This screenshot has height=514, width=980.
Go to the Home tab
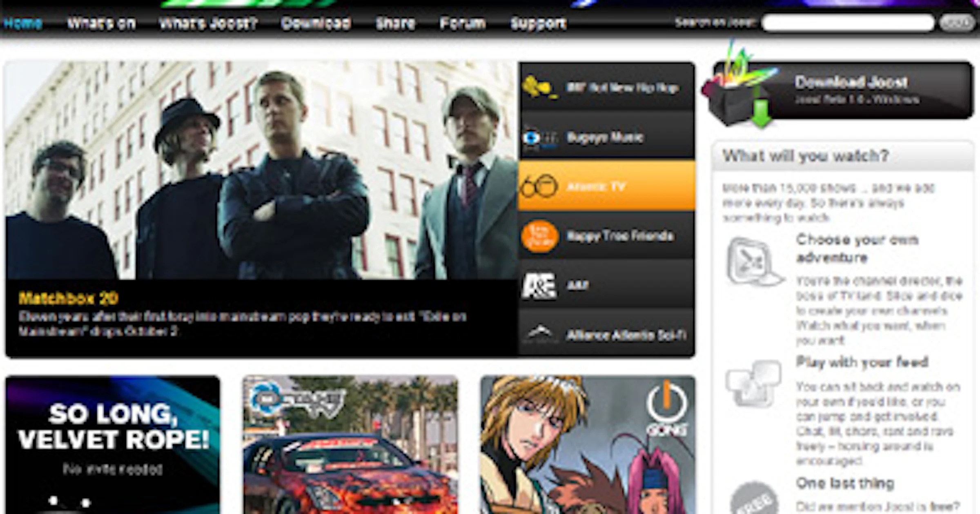23,23
